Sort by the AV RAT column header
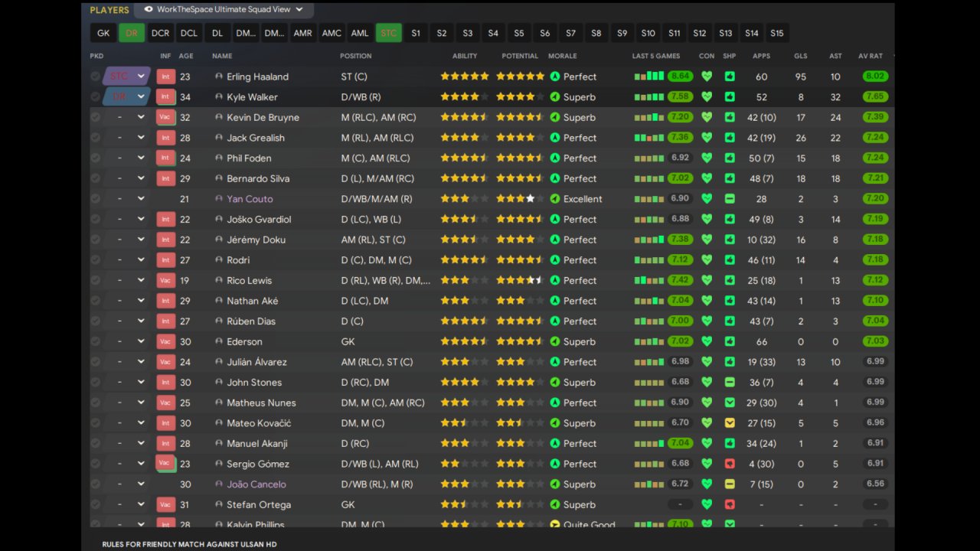Image resolution: width=980 pixels, height=551 pixels. point(871,56)
